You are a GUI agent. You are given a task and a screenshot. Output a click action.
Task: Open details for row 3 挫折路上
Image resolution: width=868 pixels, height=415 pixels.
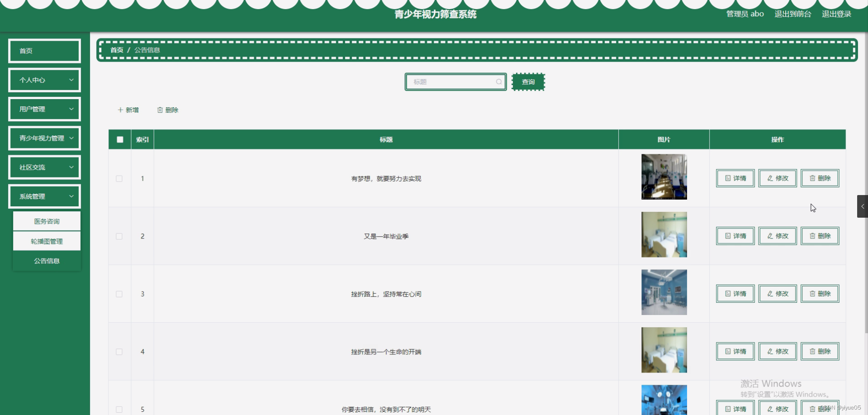coord(735,294)
